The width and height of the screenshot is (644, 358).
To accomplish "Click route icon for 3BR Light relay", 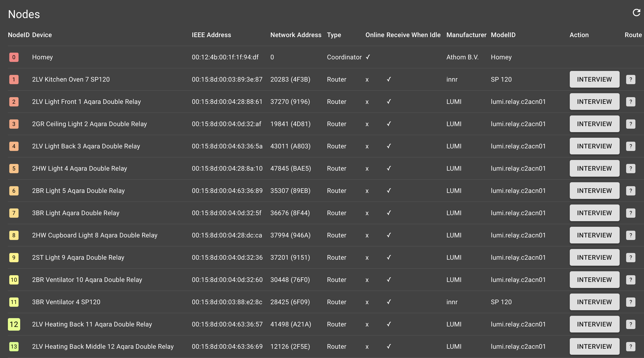I will [x=631, y=213].
